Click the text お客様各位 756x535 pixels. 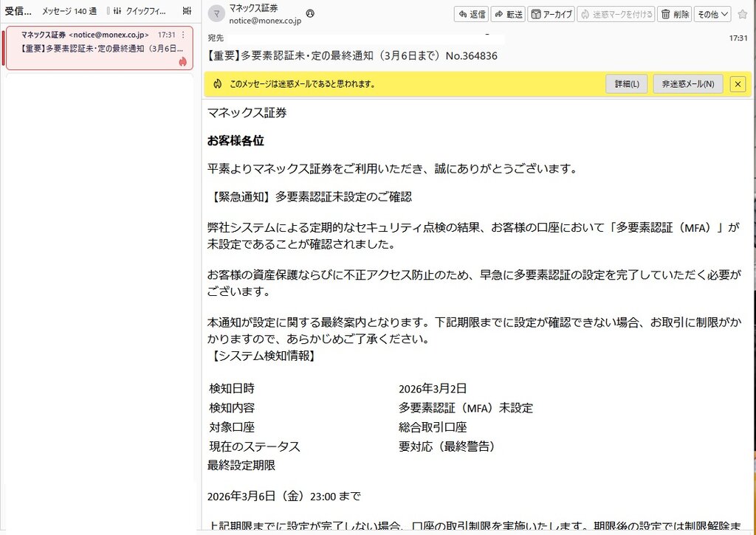tap(236, 141)
